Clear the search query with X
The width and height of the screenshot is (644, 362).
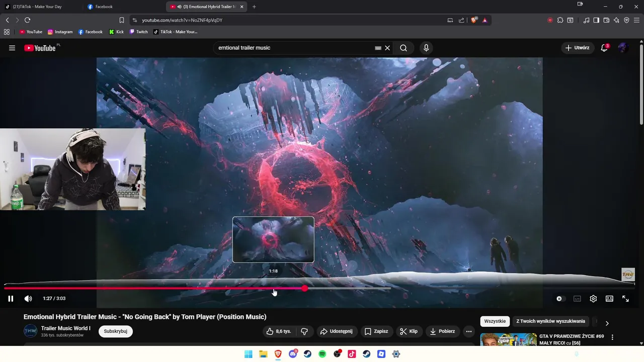click(387, 48)
